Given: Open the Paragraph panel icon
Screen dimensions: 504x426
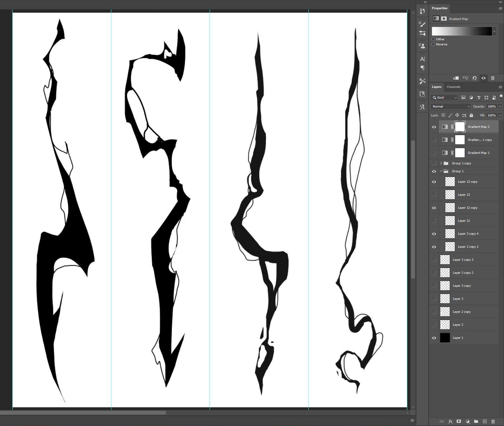Looking at the screenshot, I should tap(422, 68).
